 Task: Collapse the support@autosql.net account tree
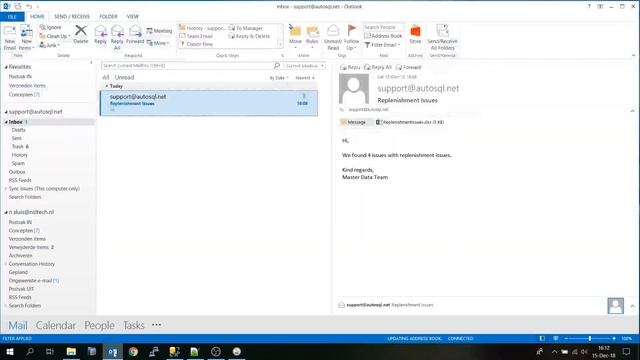6,112
